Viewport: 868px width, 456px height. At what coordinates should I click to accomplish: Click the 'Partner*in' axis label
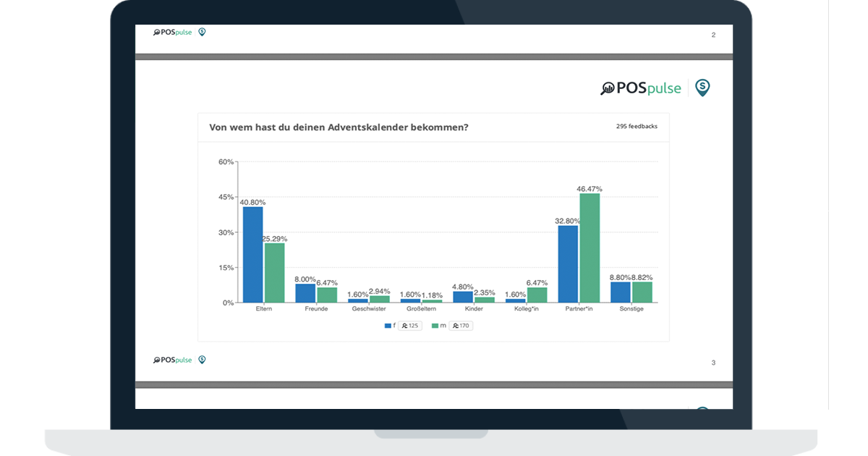(579, 309)
